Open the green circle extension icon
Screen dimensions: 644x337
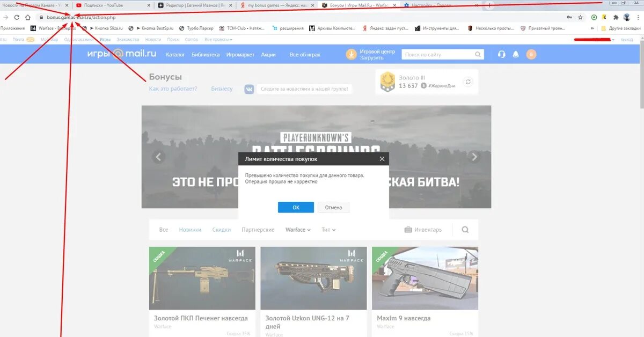point(594,17)
